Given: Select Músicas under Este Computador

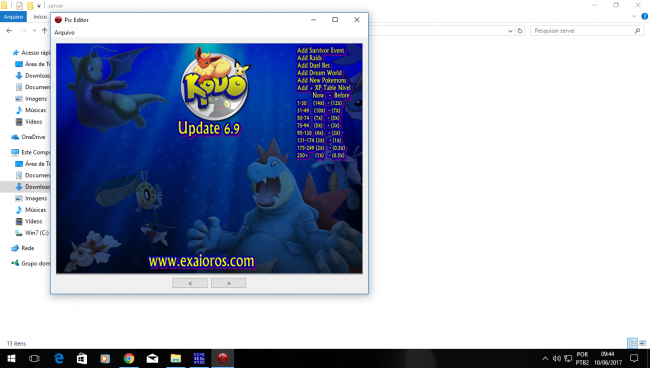Looking at the screenshot, I should coord(31,210).
